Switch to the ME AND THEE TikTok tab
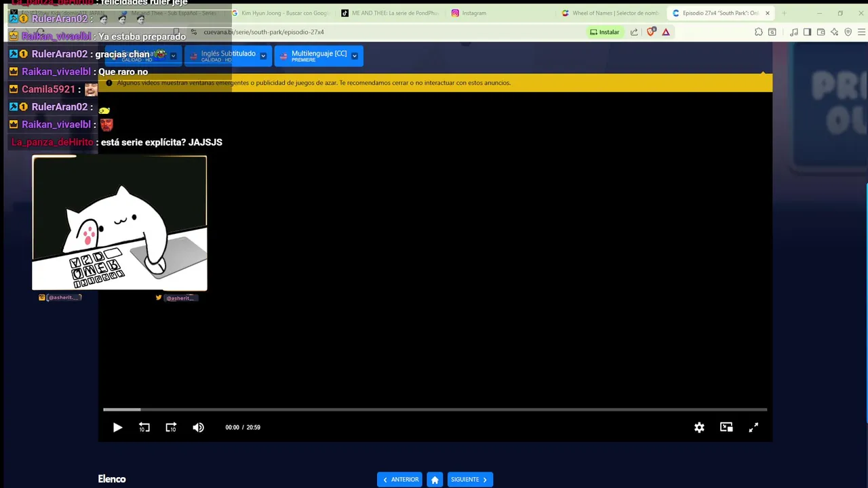Viewport: 868px width, 488px height. pyautogui.click(x=391, y=13)
